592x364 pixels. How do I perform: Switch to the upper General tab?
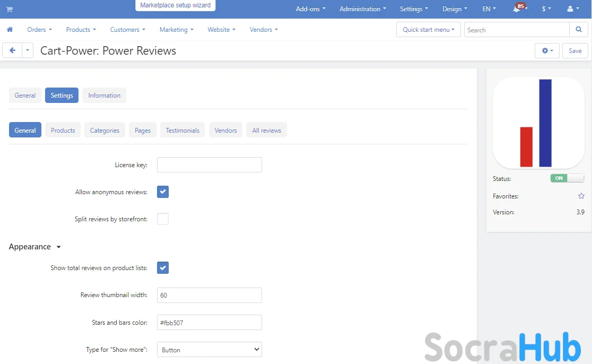coord(25,95)
